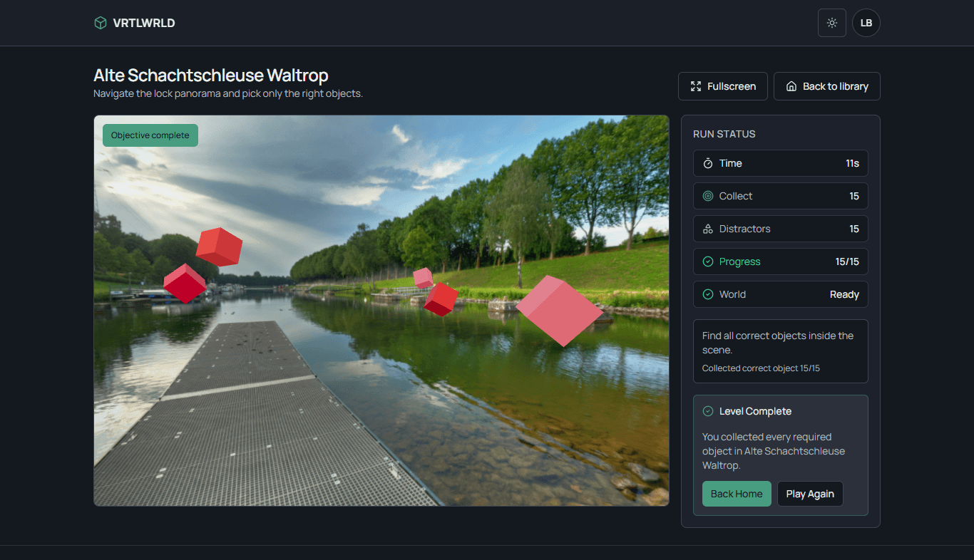The image size is (974, 560).
Task: Click the stopwatch icon next to Time
Action: 708,163
